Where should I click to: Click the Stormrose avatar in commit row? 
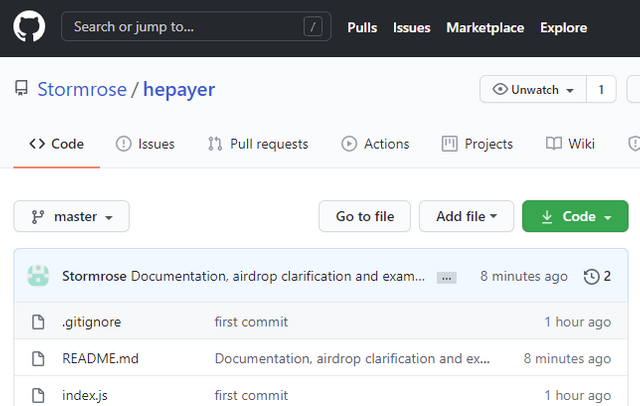38,276
